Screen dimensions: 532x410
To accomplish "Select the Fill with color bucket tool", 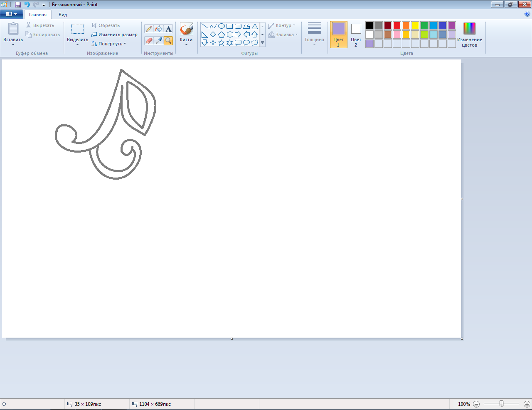I will click(158, 29).
